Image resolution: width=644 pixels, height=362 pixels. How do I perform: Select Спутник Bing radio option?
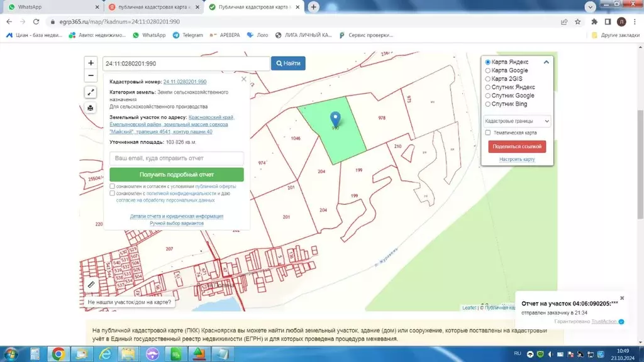click(487, 104)
